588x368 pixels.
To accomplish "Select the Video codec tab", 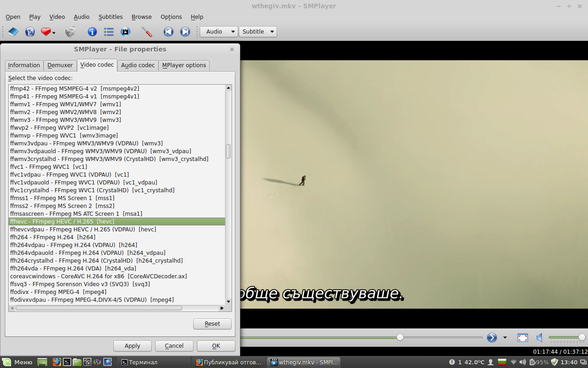I will [97, 65].
